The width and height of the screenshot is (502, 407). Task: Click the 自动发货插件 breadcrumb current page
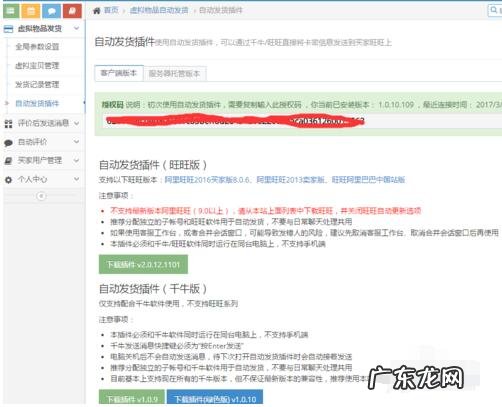(x=221, y=10)
